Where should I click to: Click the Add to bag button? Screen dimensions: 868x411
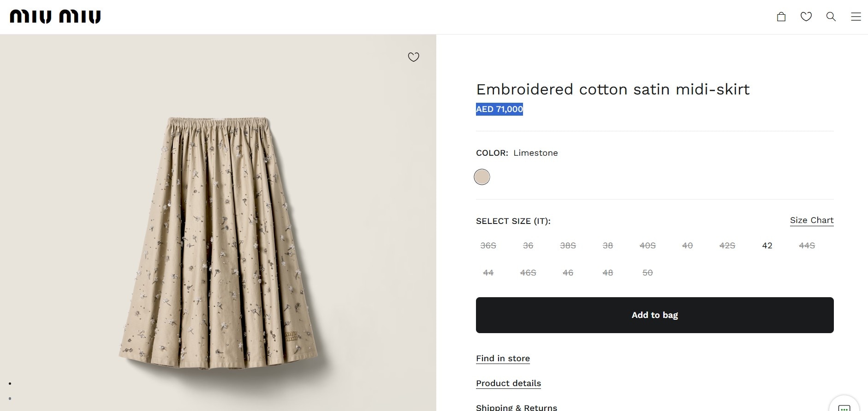(654, 315)
